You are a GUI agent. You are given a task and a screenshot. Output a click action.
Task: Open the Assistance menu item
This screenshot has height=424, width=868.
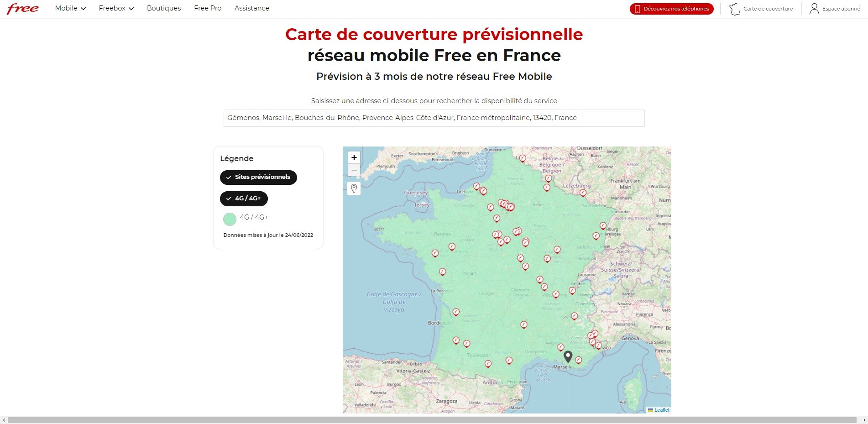point(252,8)
